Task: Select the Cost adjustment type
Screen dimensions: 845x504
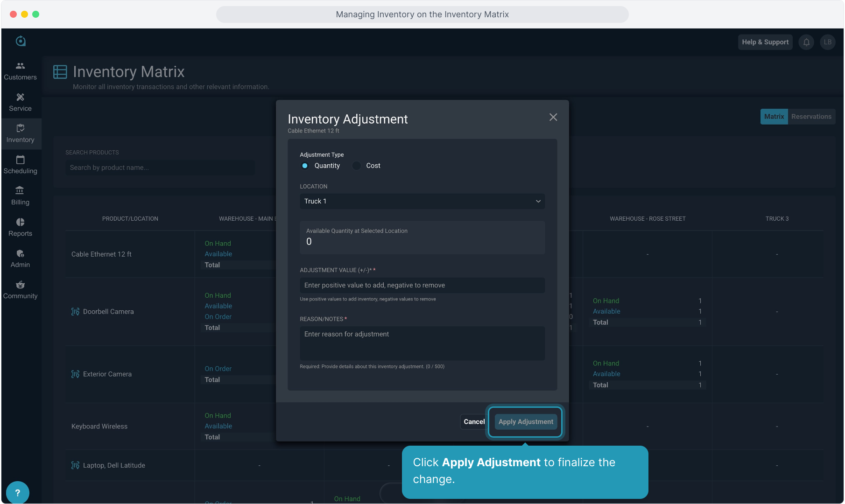Action: pyautogui.click(x=357, y=166)
